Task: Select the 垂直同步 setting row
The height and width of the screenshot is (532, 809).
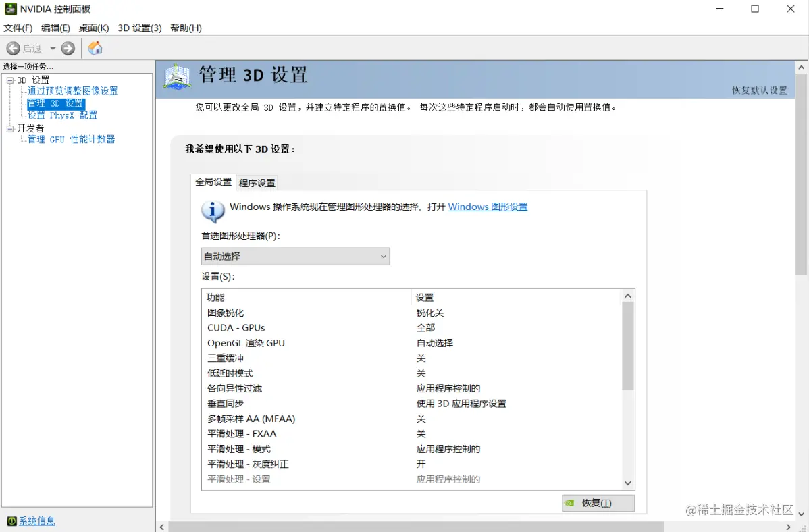Action: coord(412,404)
